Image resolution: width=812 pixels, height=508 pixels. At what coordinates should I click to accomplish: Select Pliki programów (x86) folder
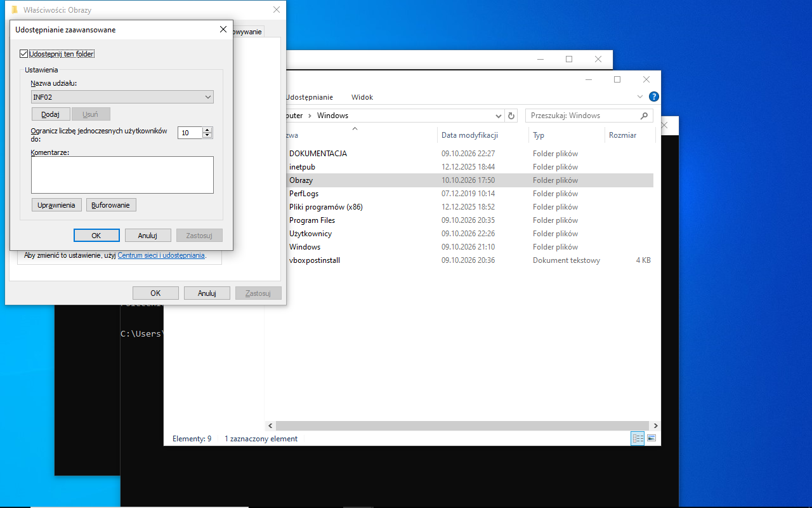click(x=326, y=207)
